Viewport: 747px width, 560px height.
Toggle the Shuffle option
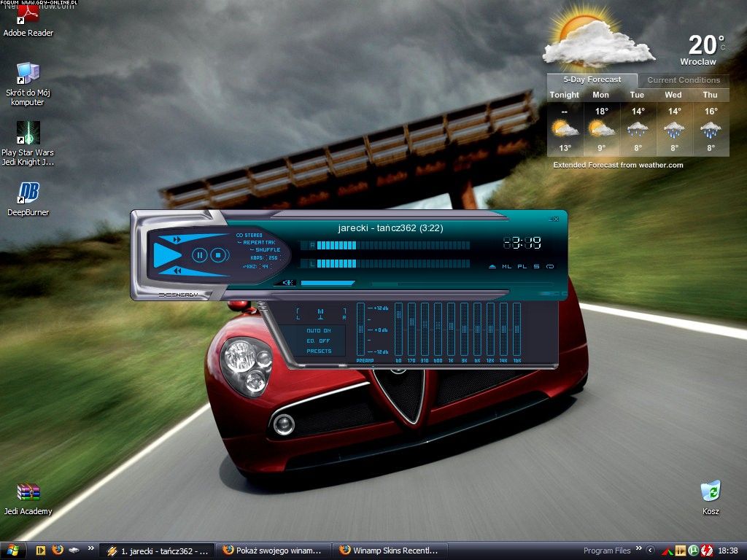click(267, 249)
